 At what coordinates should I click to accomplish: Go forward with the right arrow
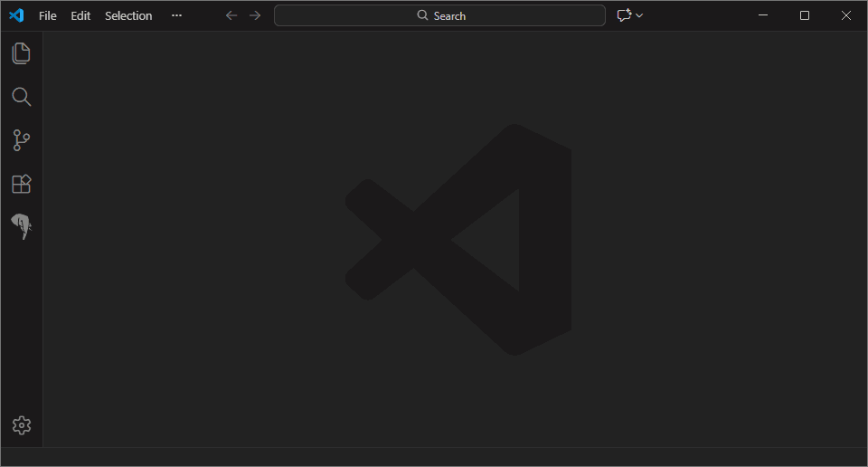point(255,15)
